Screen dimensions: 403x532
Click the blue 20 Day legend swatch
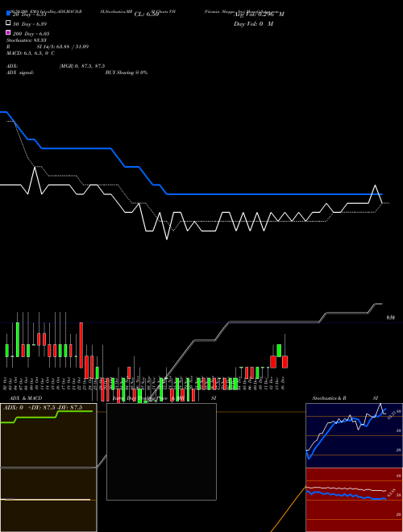tap(8, 13)
